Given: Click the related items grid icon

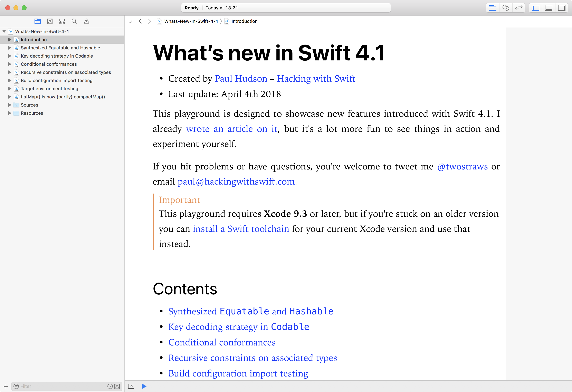Looking at the screenshot, I should (131, 21).
